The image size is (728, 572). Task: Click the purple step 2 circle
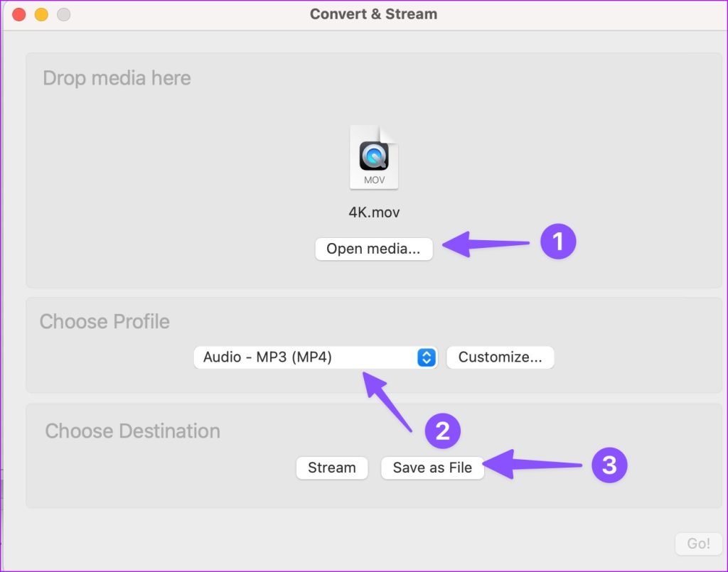[x=442, y=431]
